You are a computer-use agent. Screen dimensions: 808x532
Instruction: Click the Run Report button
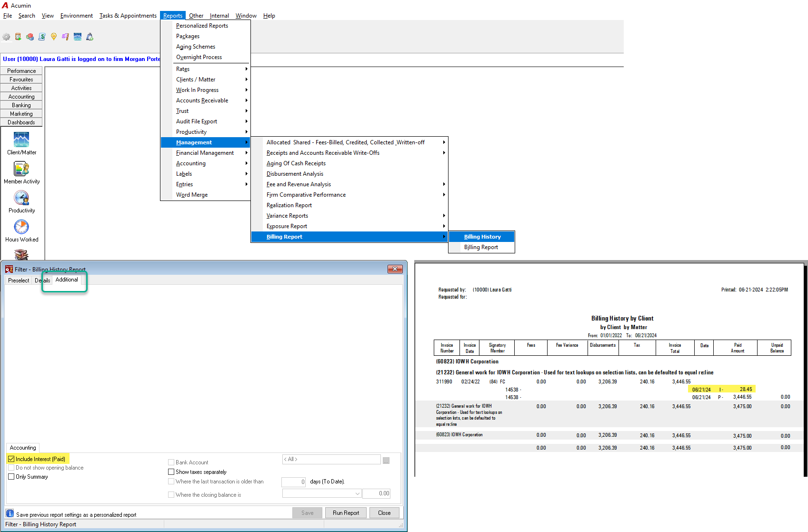point(346,513)
